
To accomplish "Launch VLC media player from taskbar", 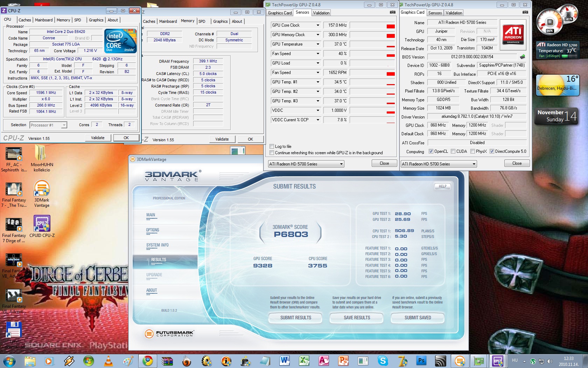I will click(x=108, y=361).
